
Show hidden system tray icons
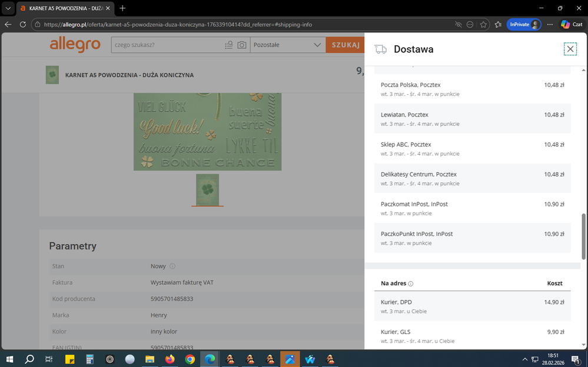pyautogui.click(x=524, y=359)
